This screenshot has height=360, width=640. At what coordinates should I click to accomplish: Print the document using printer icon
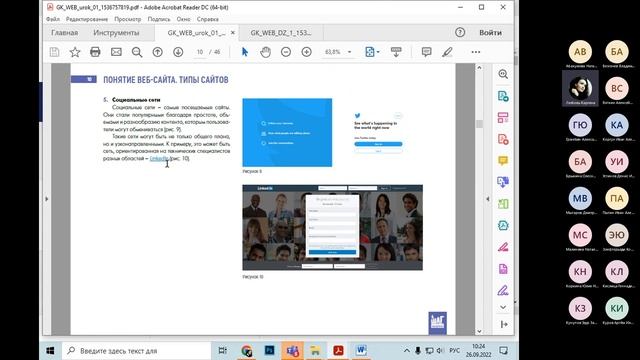[95, 52]
